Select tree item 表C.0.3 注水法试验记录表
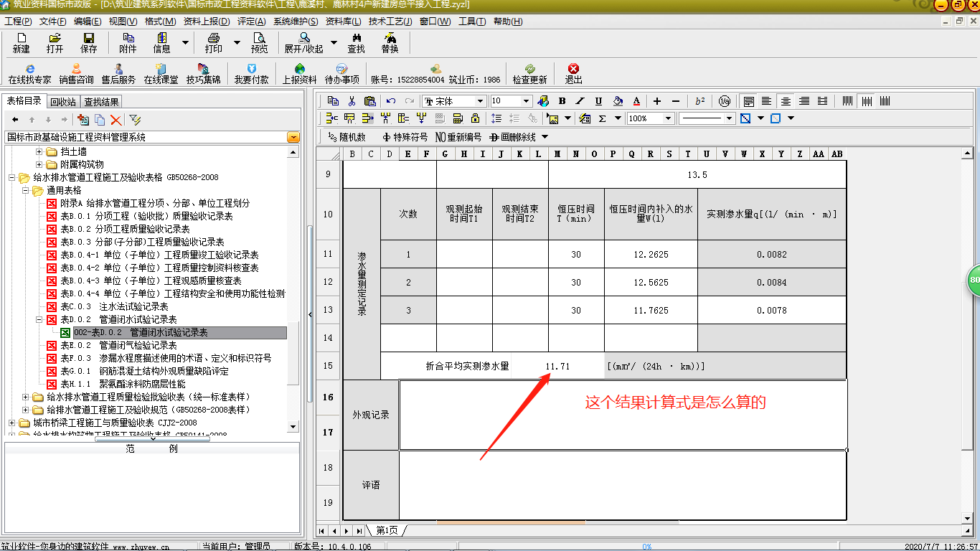The height and width of the screenshot is (551, 980). click(x=113, y=306)
